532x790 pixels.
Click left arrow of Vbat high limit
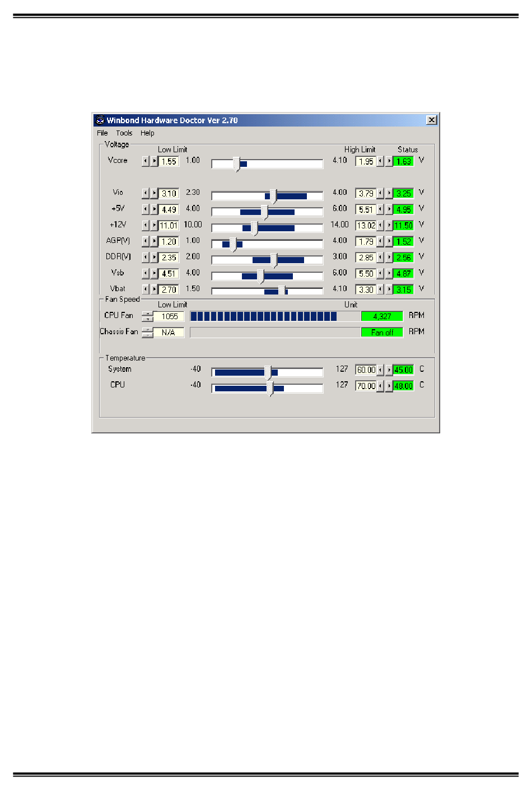click(x=380, y=289)
